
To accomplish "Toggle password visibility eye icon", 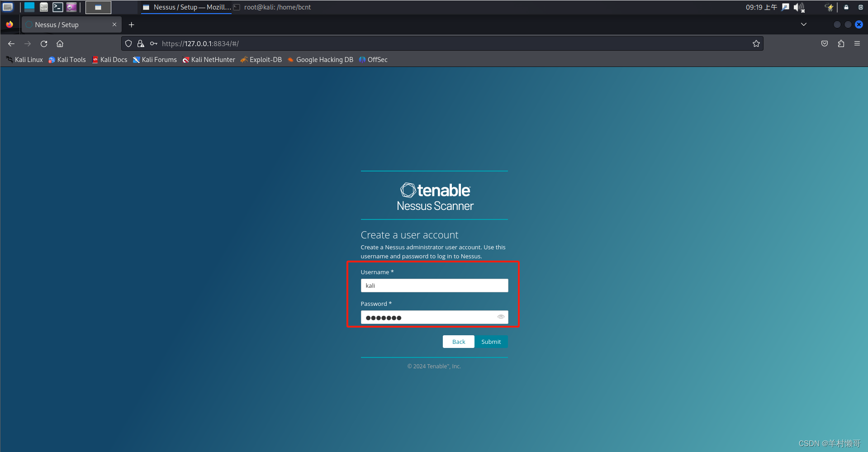I will click(x=501, y=317).
